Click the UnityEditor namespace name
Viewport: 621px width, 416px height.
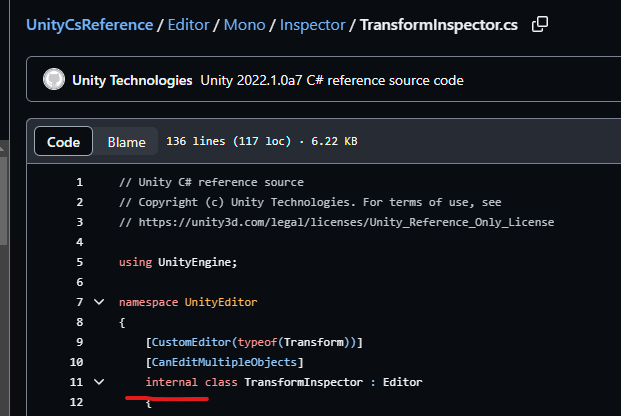tap(221, 302)
